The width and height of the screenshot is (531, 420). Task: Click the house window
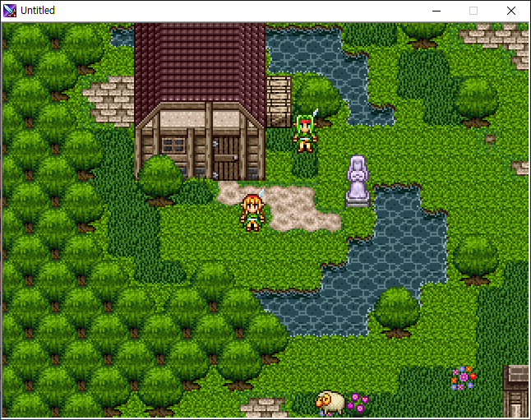pyautogui.click(x=173, y=145)
